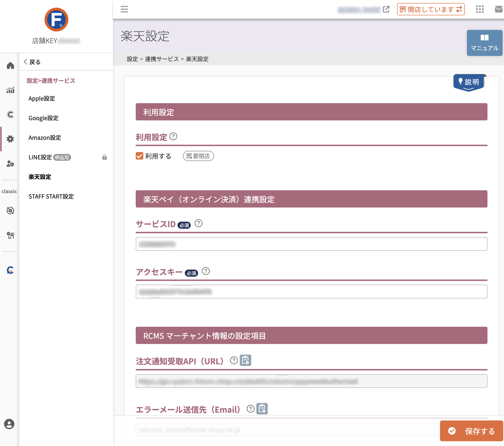Open Google設定 in the sidebar
The image size is (504, 446).
(43, 118)
